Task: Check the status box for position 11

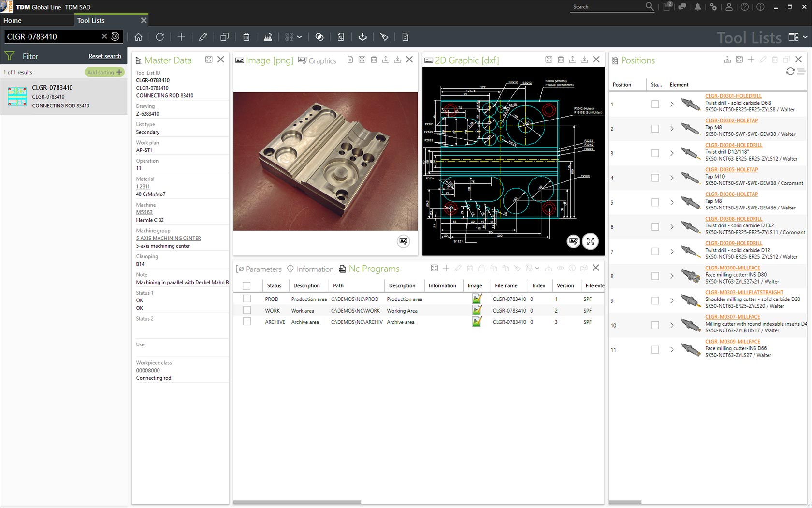Action: click(655, 349)
